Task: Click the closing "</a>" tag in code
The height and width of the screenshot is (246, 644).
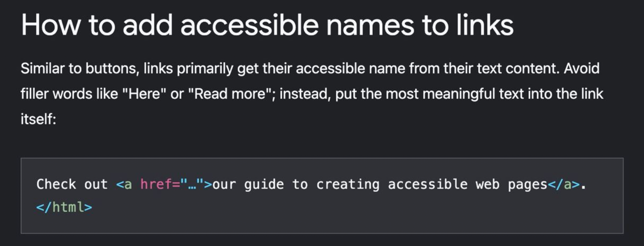Action: click(563, 184)
